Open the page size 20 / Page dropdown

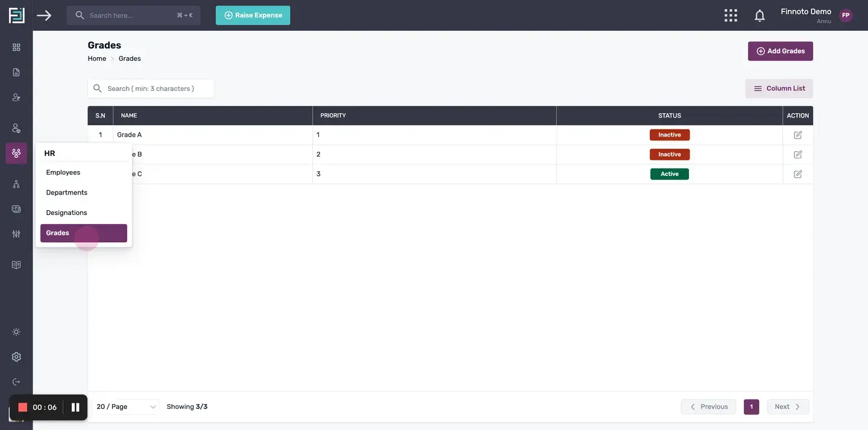tap(126, 407)
